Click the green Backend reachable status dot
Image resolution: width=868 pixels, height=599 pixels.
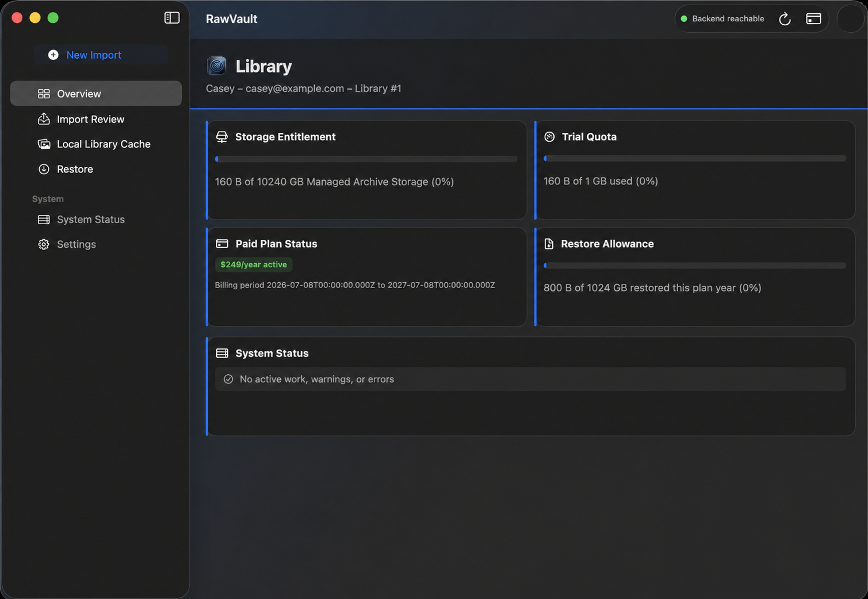(x=684, y=19)
